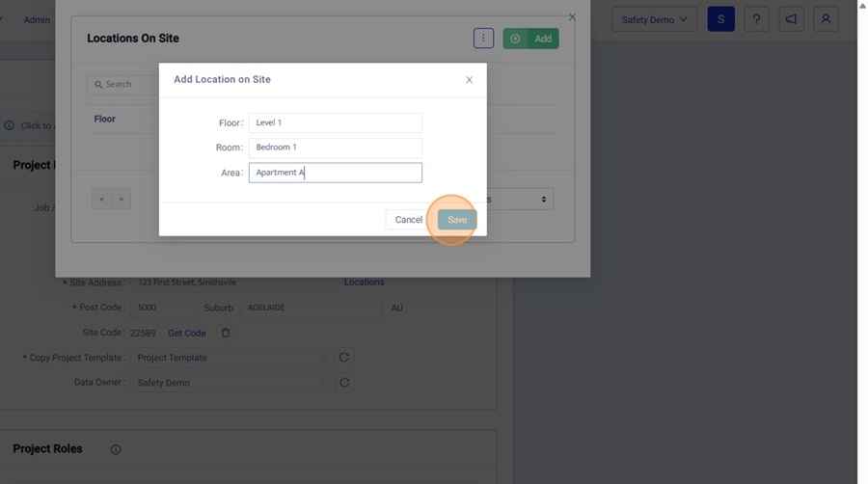The height and width of the screenshot is (484, 868).
Task: Cancel the Add Location on Site dialog
Action: [408, 220]
